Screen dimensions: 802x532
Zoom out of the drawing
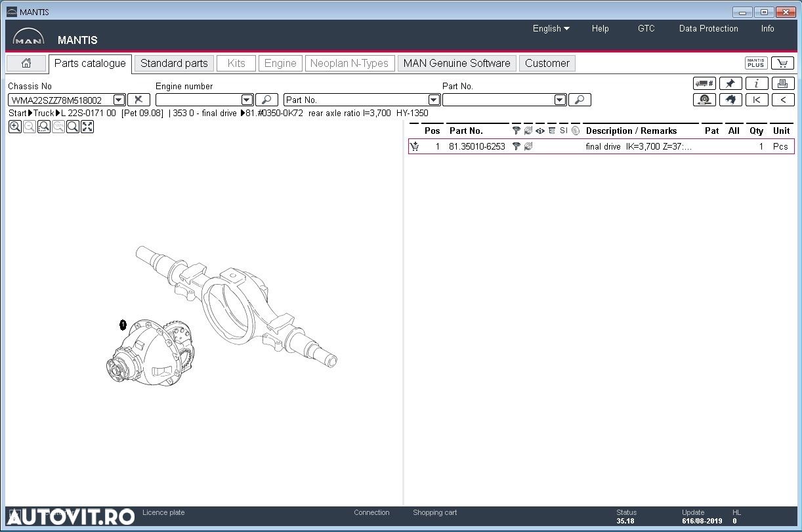pyautogui.click(x=30, y=127)
